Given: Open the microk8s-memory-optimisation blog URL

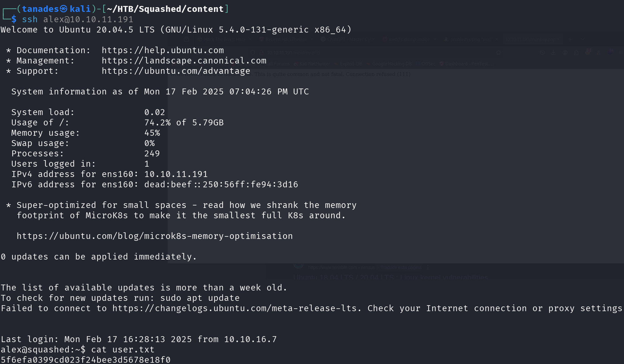Looking at the screenshot, I should pyautogui.click(x=155, y=236).
